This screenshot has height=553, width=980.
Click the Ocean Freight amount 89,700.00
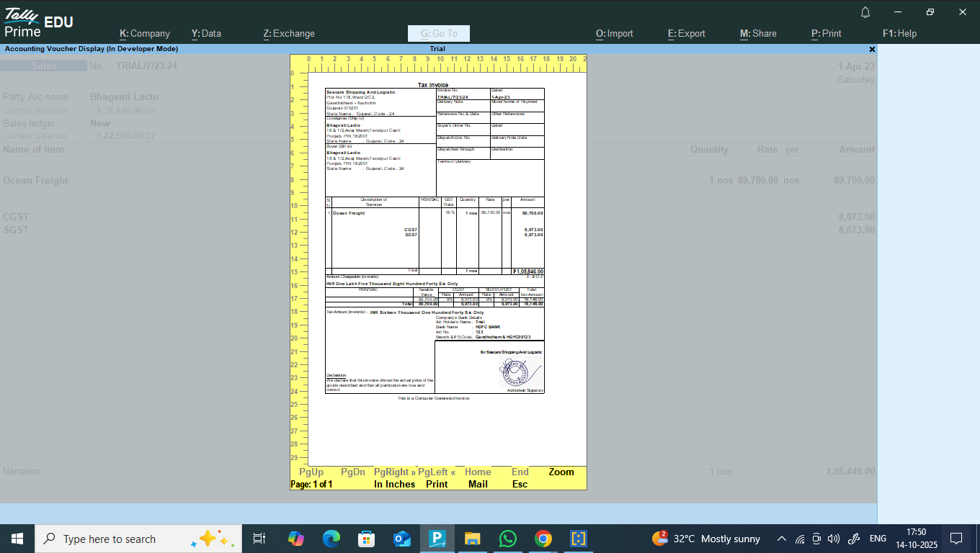tap(854, 181)
